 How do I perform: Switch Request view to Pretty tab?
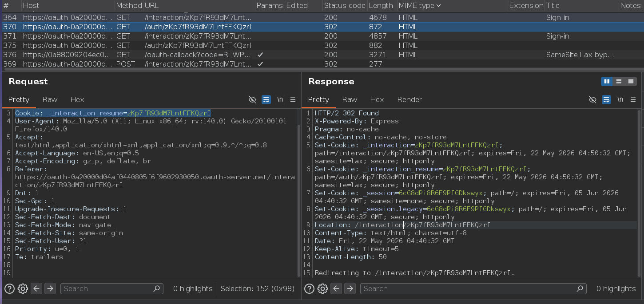pyautogui.click(x=19, y=99)
